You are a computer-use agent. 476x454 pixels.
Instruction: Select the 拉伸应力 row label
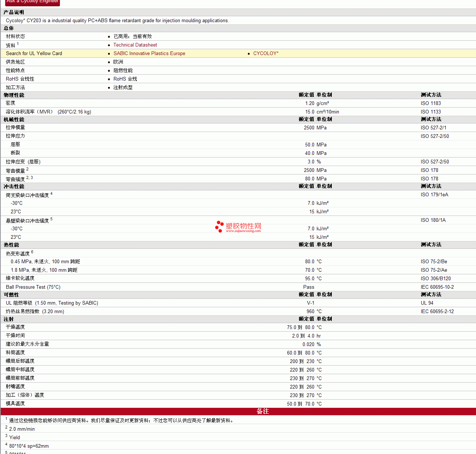16,136
